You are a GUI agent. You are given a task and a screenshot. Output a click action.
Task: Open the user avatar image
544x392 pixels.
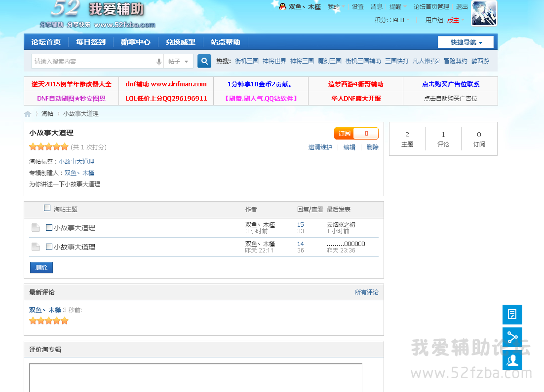(484, 13)
